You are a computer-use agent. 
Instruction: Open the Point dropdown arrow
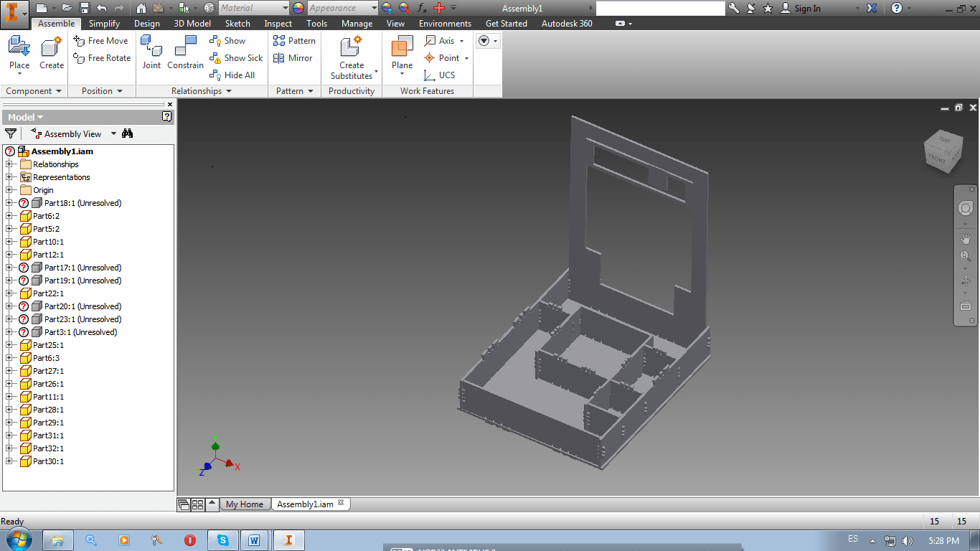[x=467, y=58]
